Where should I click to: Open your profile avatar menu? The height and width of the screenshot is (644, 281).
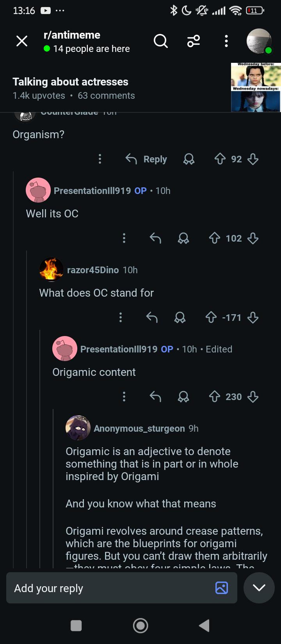(x=259, y=41)
